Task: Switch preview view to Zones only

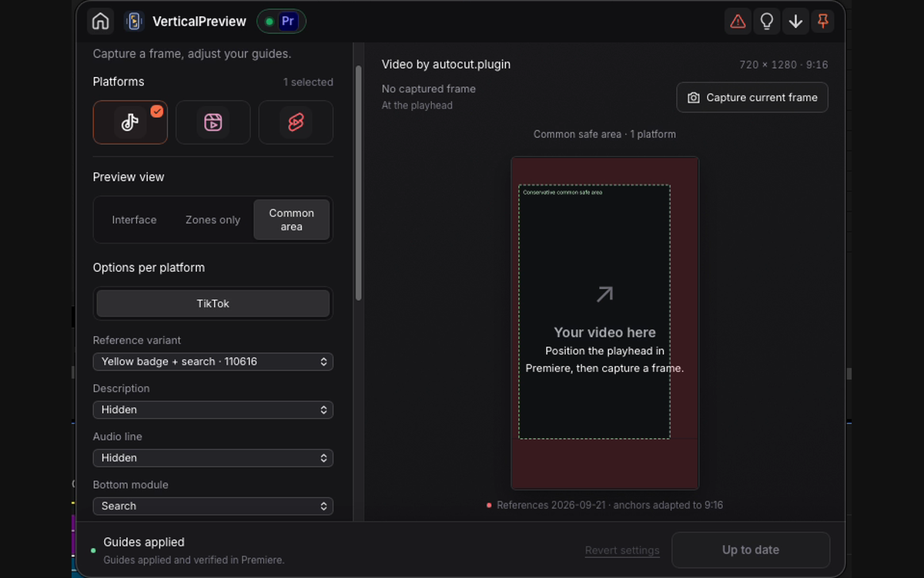Action: click(213, 220)
